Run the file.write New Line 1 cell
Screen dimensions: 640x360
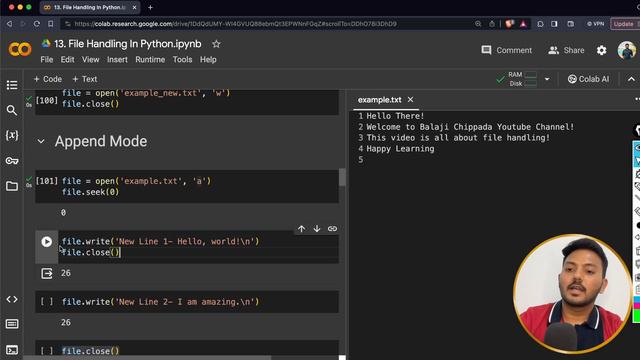pyautogui.click(x=47, y=242)
